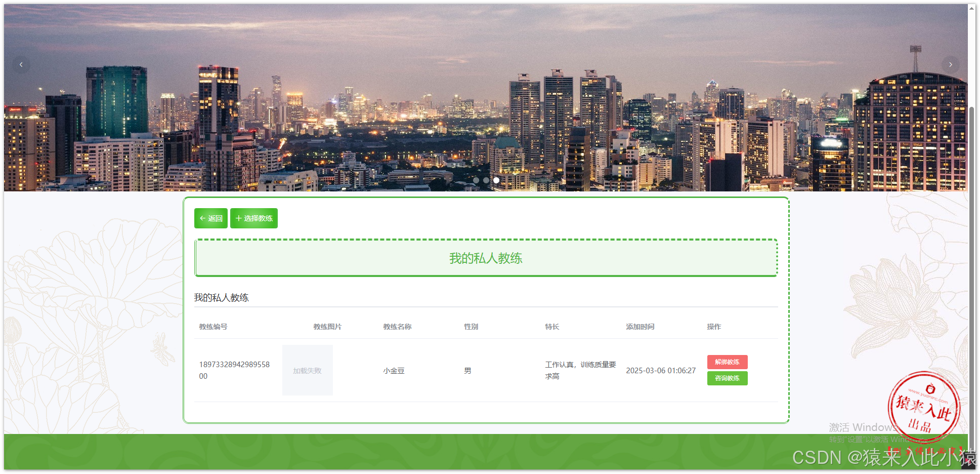The image size is (980, 474).
Task: Click the coach number 1897332894298955800
Action: tap(234, 370)
